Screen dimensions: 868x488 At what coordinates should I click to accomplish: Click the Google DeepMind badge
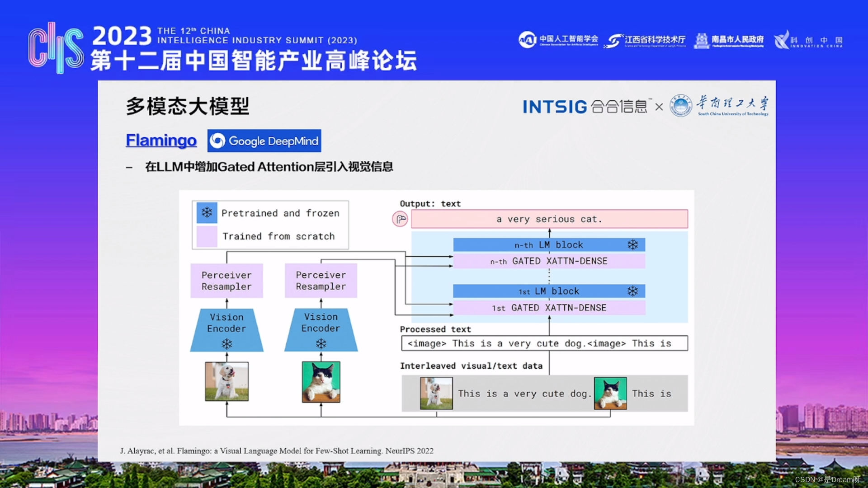[x=264, y=141]
